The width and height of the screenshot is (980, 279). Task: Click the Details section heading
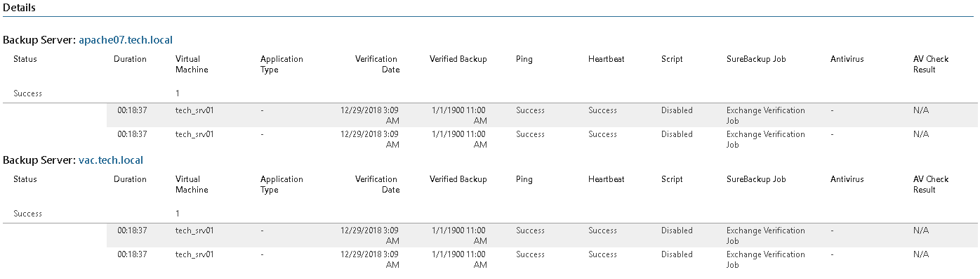point(20,8)
